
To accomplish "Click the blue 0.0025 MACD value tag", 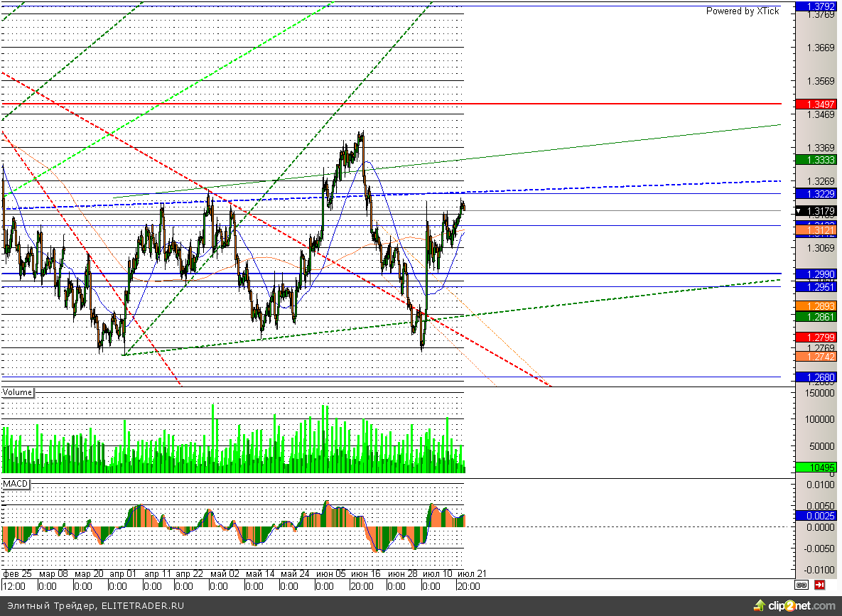I will tap(816, 515).
